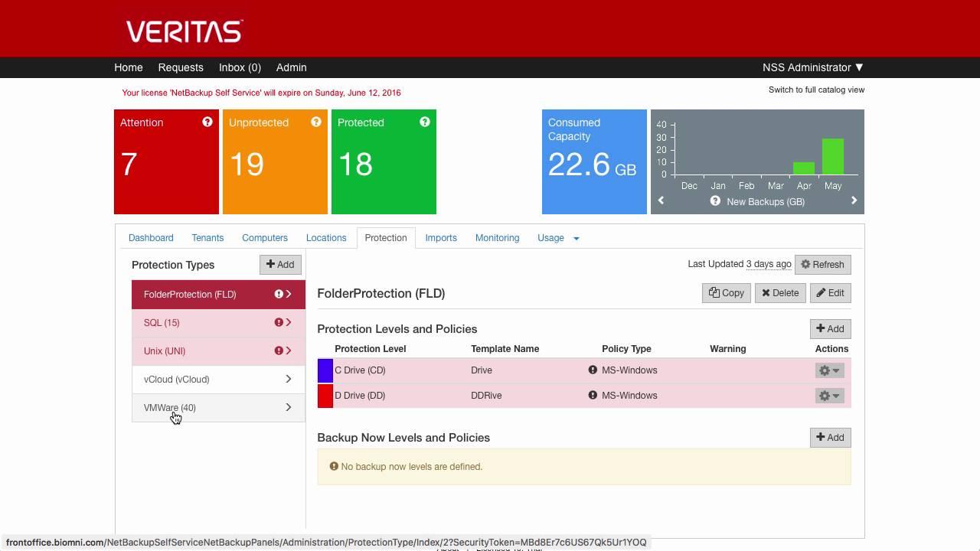Click the warning icon on FolderProtection (FLD)
This screenshot has width=980, height=551.
[279, 294]
